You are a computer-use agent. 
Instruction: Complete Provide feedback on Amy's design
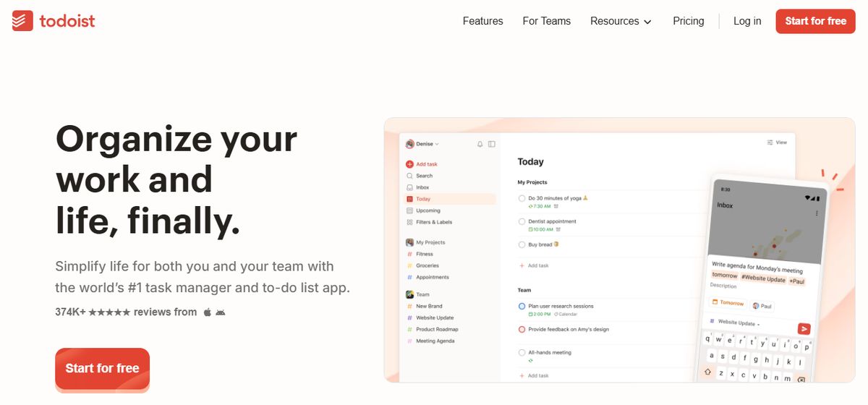[x=522, y=329]
